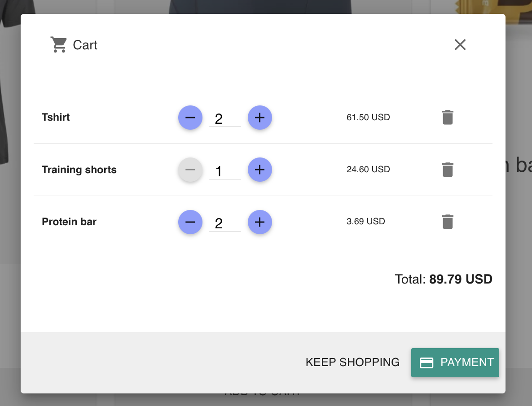532x406 pixels.
Task: Click the shopping cart icon in header
Action: (58, 45)
